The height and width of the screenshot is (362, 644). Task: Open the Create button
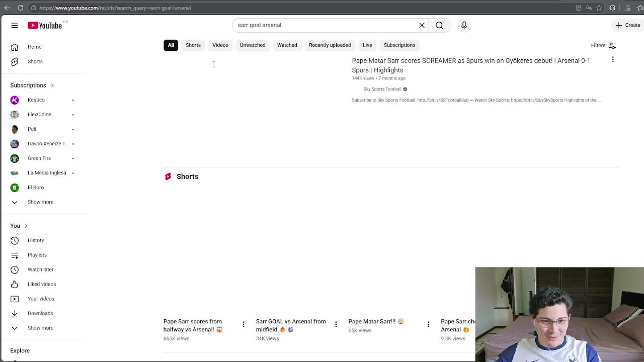click(x=627, y=25)
